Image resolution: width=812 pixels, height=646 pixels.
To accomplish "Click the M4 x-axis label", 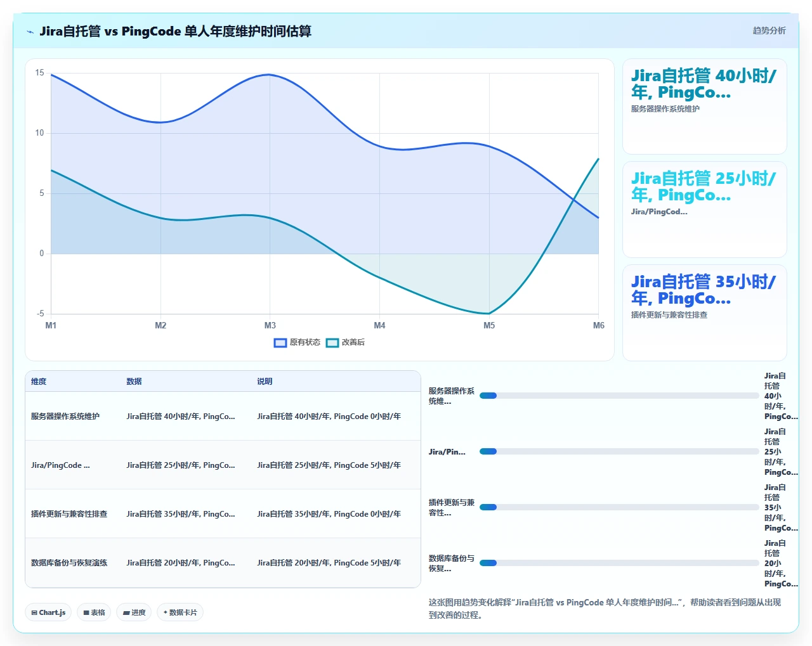I will pyautogui.click(x=379, y=325).
